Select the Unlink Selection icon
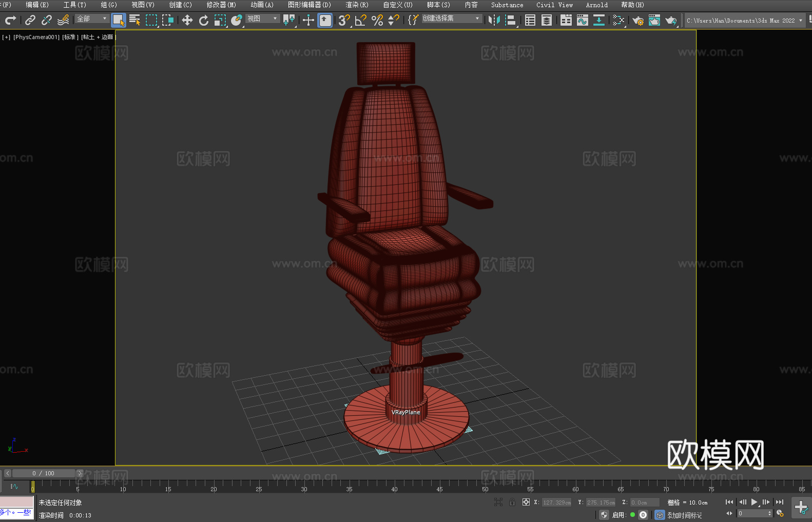 47,20
